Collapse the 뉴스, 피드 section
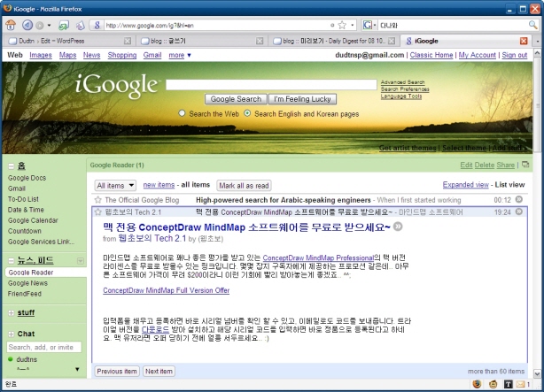 pos(12,261)
